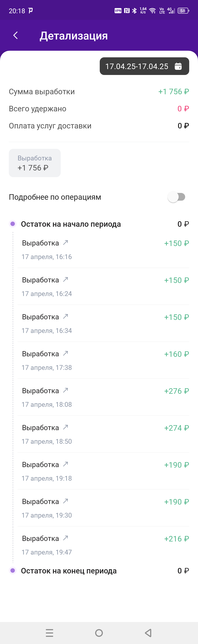Image resolution: width=198 pixels, height=644 pixels.
Task: Open the +276 ₽ operation entry
Action: tap(103, 397)
